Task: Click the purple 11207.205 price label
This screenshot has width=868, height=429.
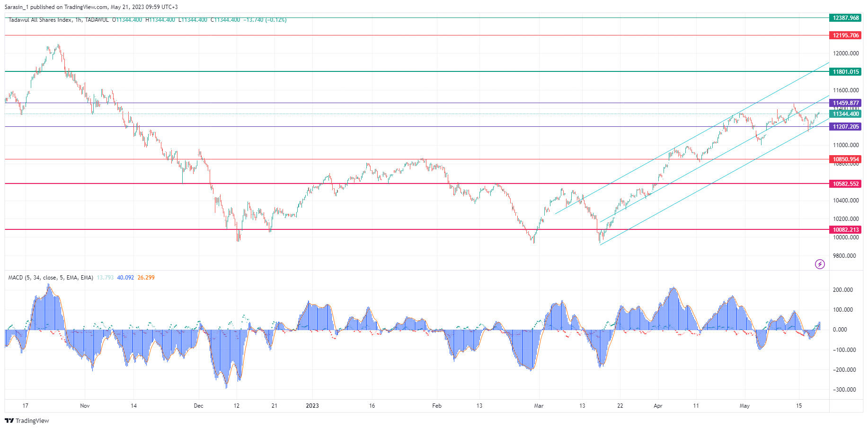Action: click(x=845, y=127)
